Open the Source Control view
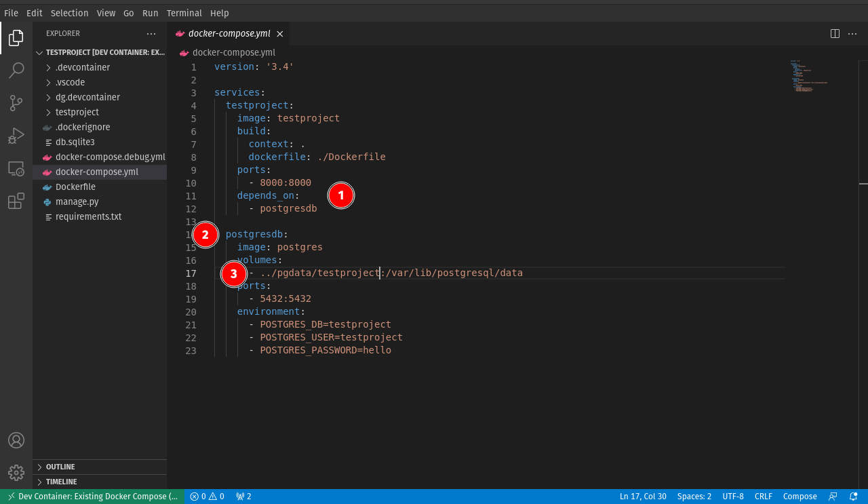Screen dimensions: 868x504 pyautogui.click(x=16, y=103)
